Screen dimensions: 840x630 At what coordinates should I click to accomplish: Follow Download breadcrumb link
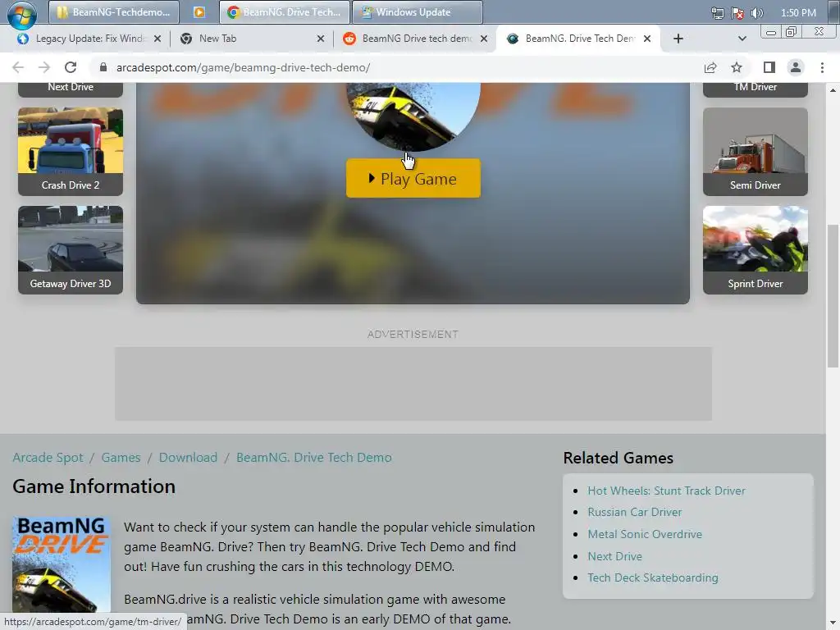tap(188, 457)
